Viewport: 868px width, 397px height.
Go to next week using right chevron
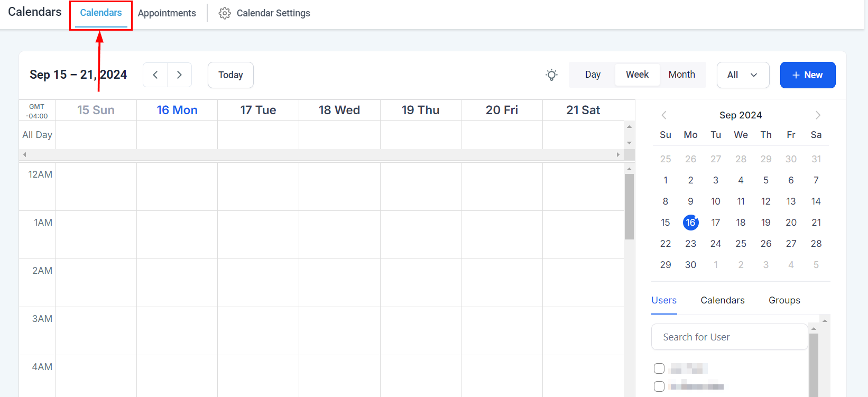pyautogui.click(x=180, y=75)
